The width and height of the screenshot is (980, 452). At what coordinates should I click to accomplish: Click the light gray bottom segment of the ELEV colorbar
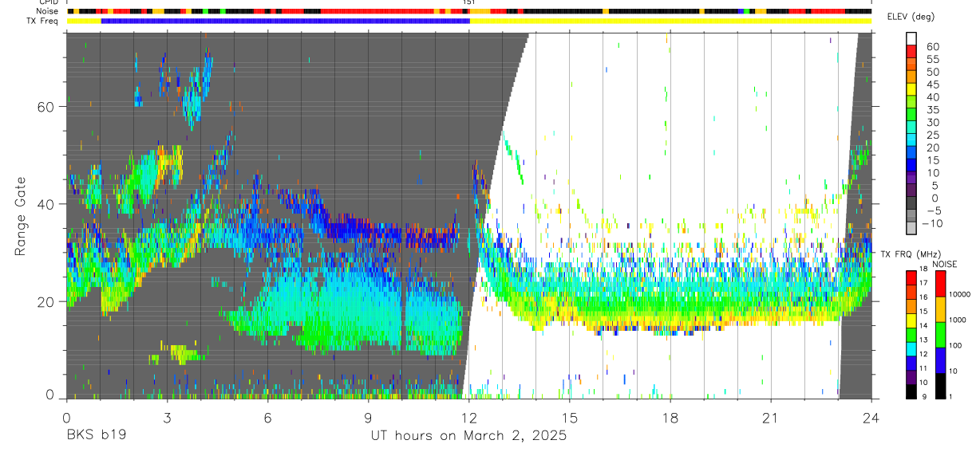(x=911, y=227)
